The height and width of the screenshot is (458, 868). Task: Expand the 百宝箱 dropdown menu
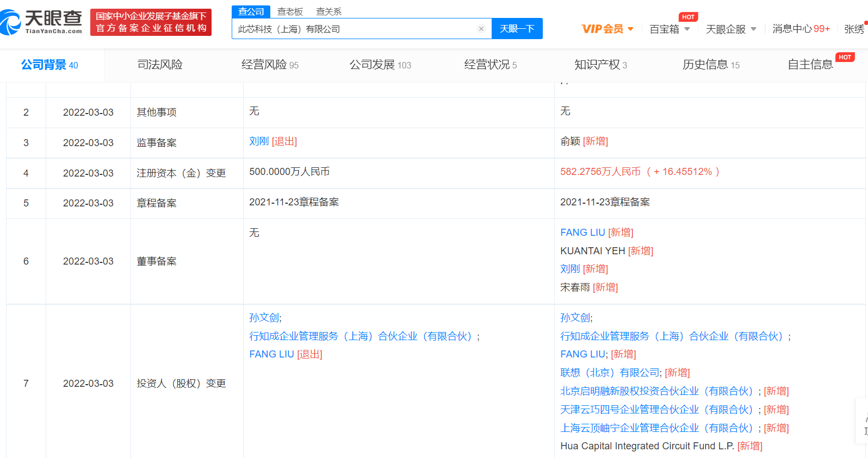pos(669,29)
